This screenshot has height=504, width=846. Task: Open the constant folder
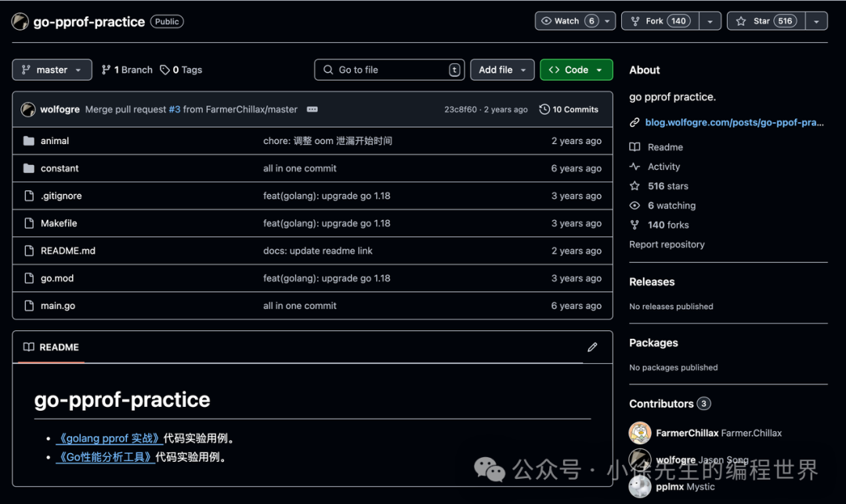[60, 168]
